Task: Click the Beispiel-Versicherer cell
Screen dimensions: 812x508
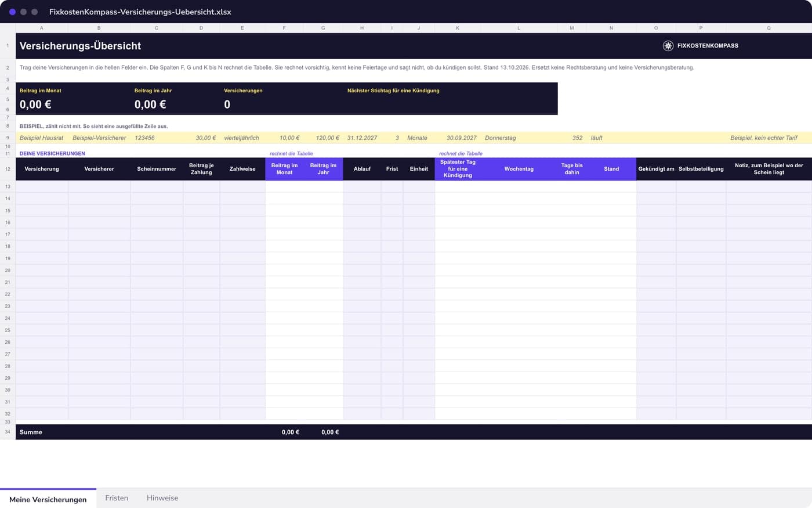Action: coord(99,138)
